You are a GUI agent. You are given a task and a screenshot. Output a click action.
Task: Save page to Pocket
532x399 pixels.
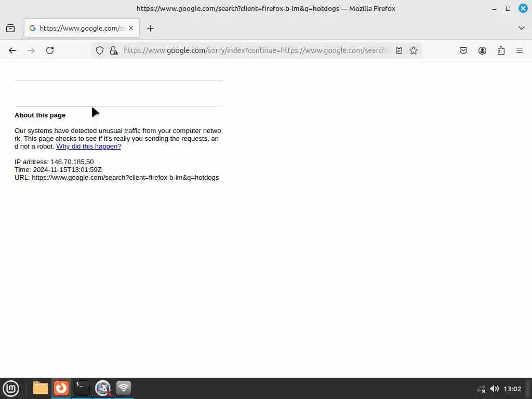463,50
